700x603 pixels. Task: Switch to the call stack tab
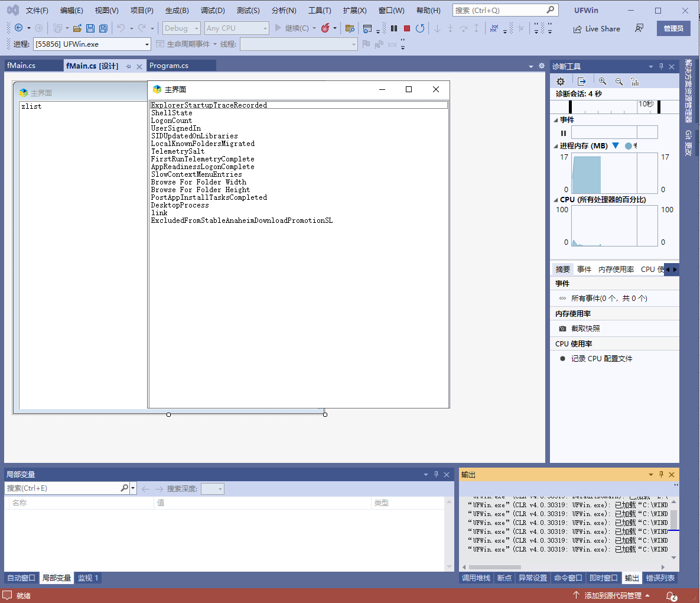pyautogui.click(x=476, y=578)
